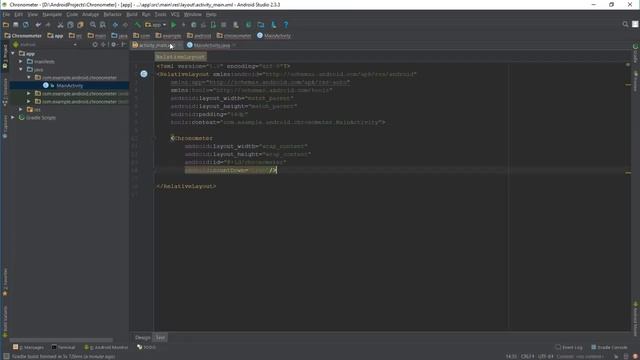Click the Save All toolbar icon

tap(16, 25)
